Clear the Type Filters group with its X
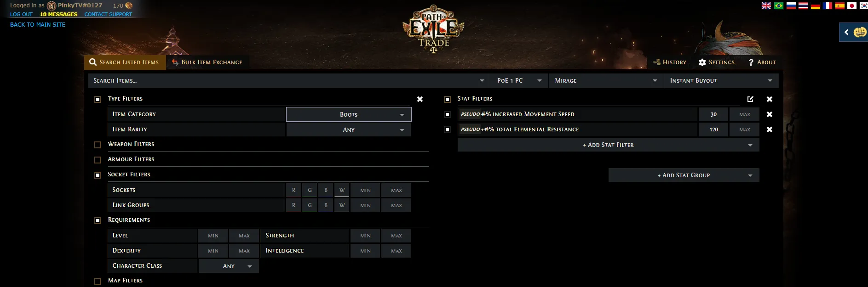Image resolution: width=868 pixels, height=287 pixels. pos(420,99)
